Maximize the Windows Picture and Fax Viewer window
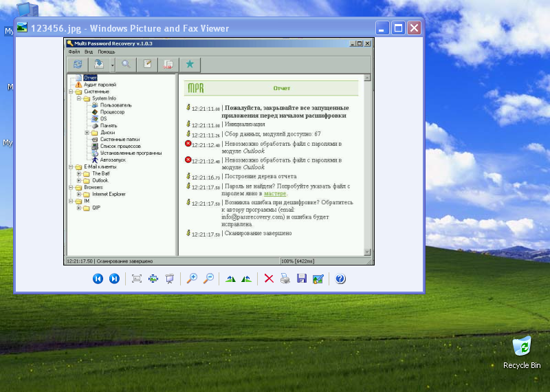550x392 pixels. tap(398, 28)
